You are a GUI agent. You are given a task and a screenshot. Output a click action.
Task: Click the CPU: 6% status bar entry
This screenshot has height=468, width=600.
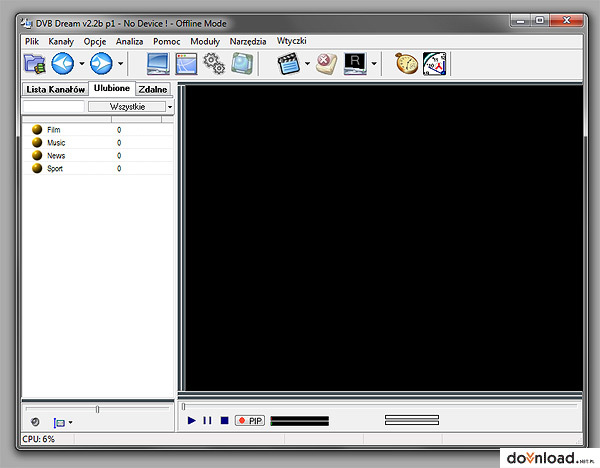point(38,439)
